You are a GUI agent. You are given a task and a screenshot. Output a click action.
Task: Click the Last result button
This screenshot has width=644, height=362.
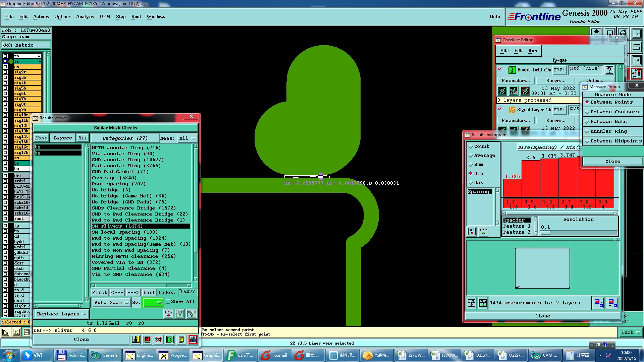(149, 292)
